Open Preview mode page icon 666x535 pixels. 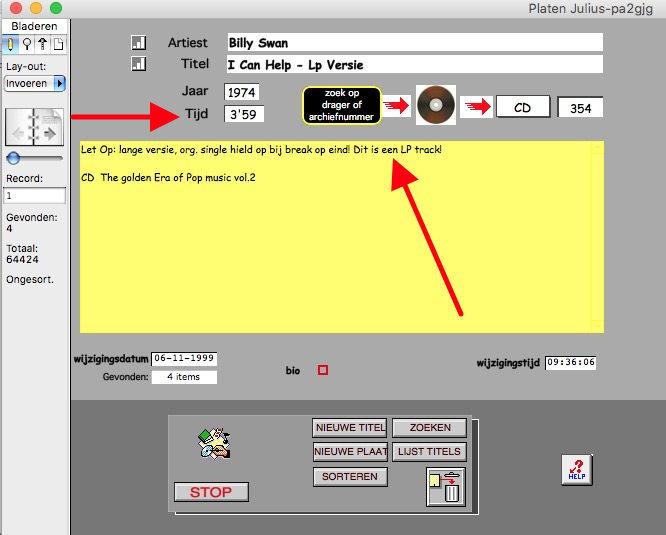pos(58,44)
